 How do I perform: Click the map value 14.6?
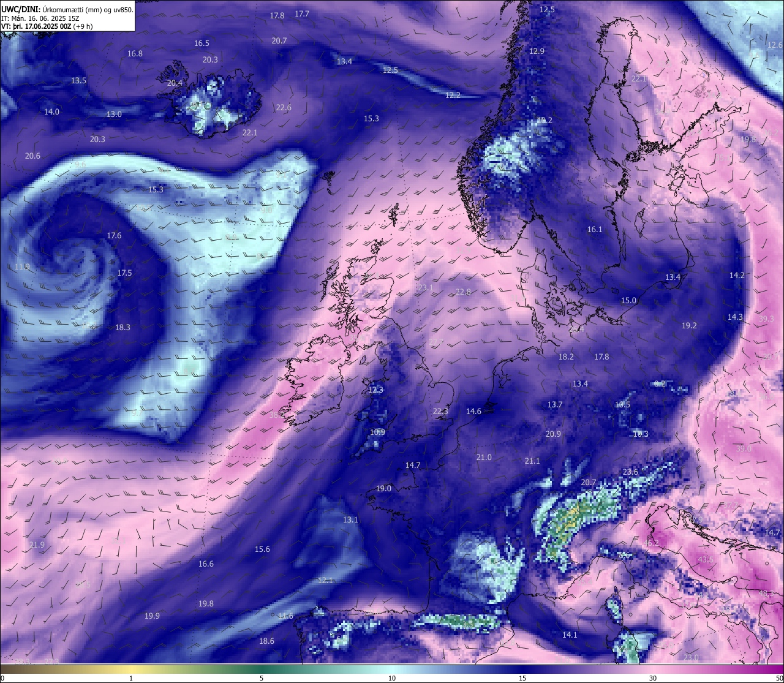click(473, 411)
